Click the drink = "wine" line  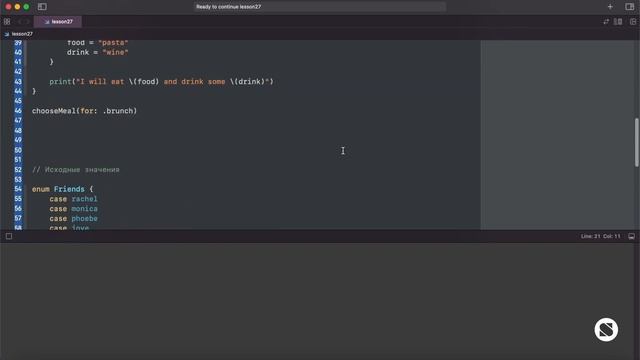[98, 52]
